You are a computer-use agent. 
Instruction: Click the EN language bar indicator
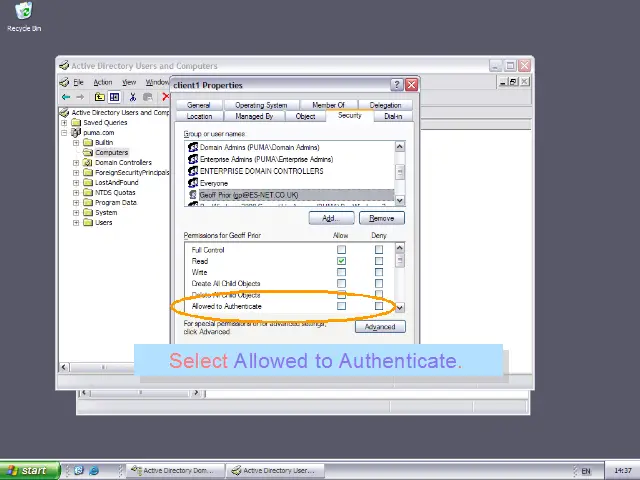pyautogui.click(x=586, y=471)
